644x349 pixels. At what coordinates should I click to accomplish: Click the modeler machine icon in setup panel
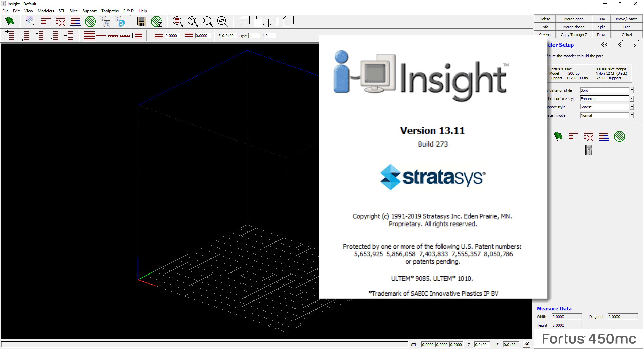point(589,150)
